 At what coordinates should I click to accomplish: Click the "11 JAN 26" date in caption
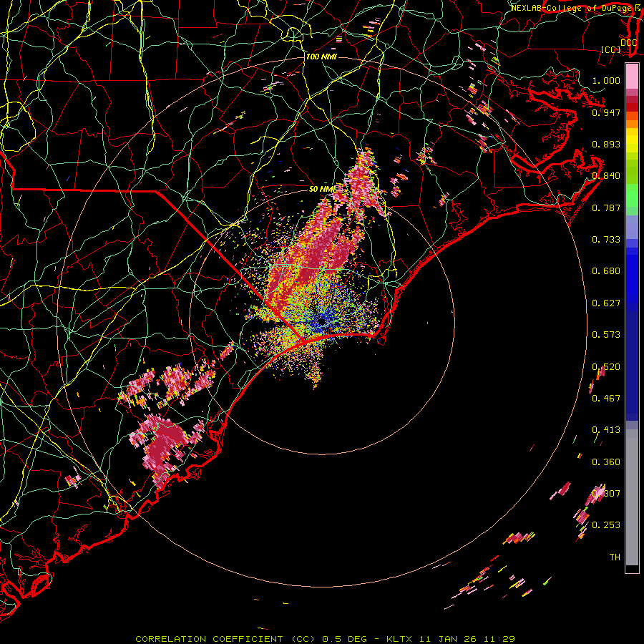tap(448, 639)
